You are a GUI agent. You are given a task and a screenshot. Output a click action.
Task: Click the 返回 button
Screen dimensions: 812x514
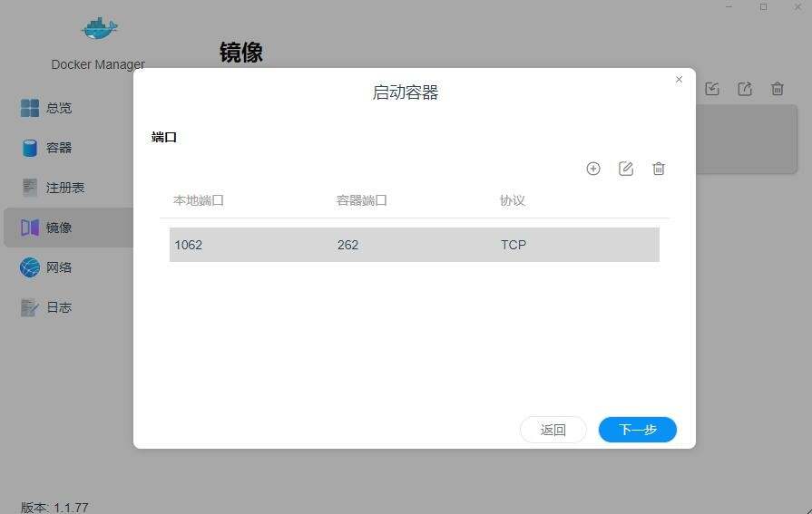553,430
